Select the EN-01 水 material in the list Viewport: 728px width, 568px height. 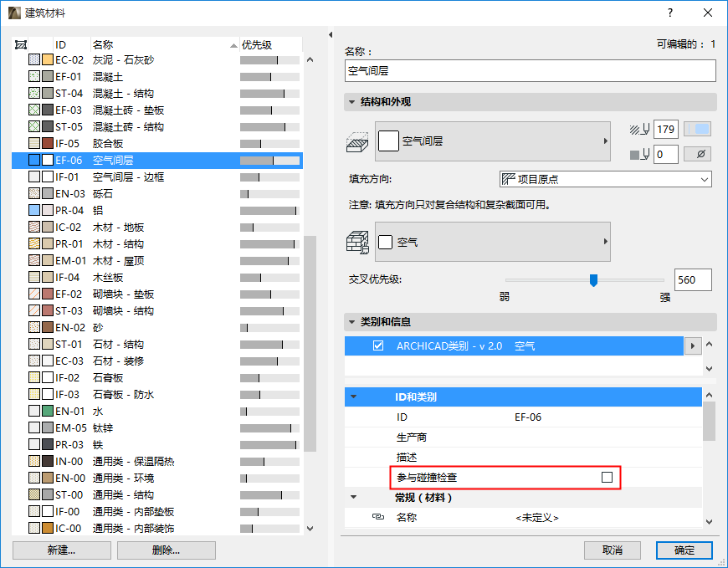pyautogui.click(x=100, y=411)
